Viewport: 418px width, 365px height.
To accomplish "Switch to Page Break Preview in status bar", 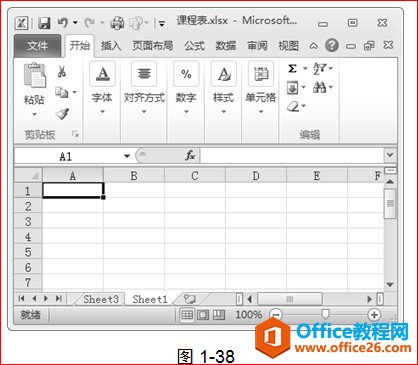I will point(219,315).
